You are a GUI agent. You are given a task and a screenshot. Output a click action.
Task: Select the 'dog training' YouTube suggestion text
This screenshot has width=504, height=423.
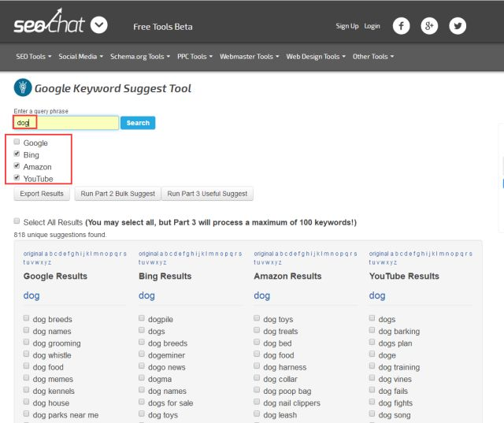point(399,367)
